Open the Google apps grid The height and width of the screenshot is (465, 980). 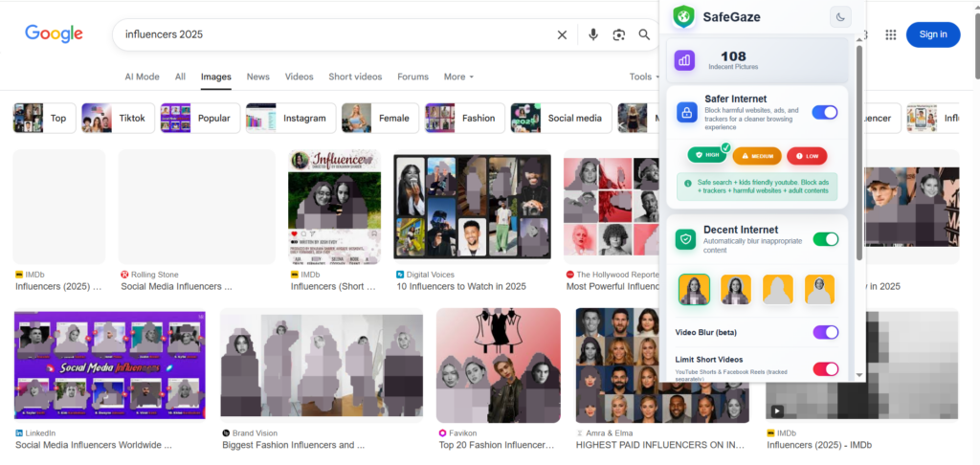point(891,34)
